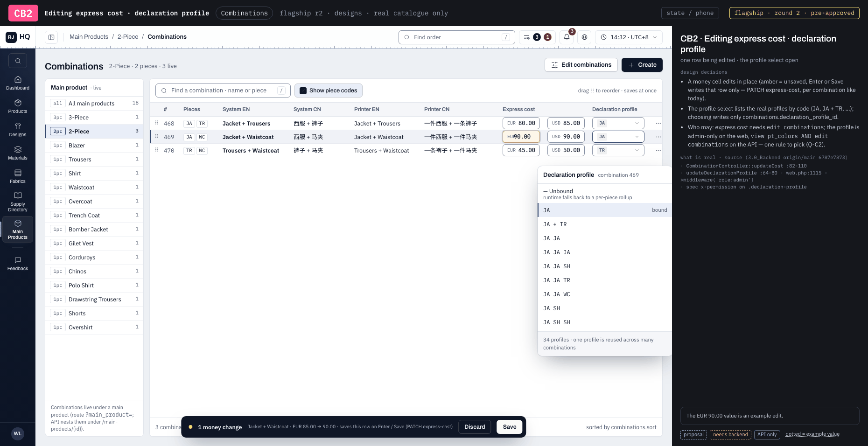
Task: Open Fabrics in the sidebar
Action: click(x=18, y=176)
